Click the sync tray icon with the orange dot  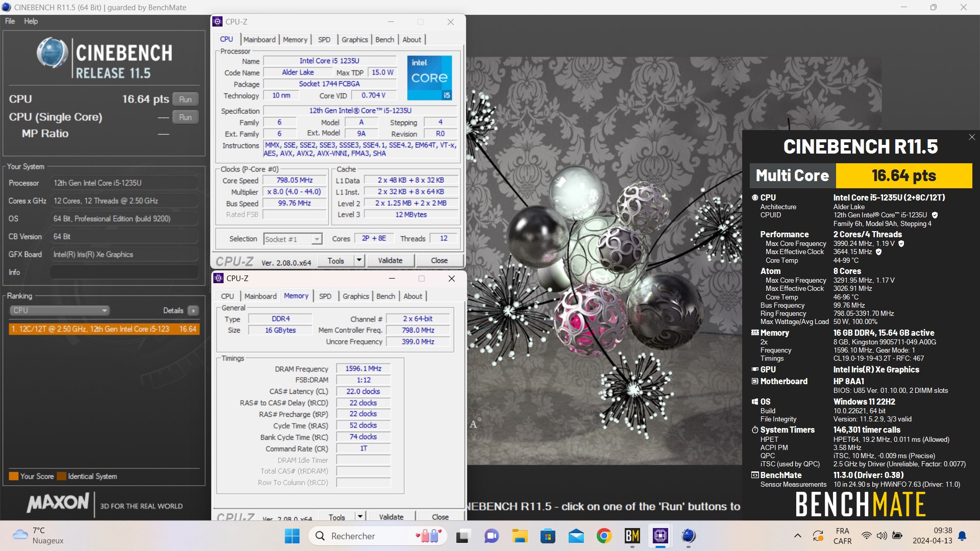(818, 536)
